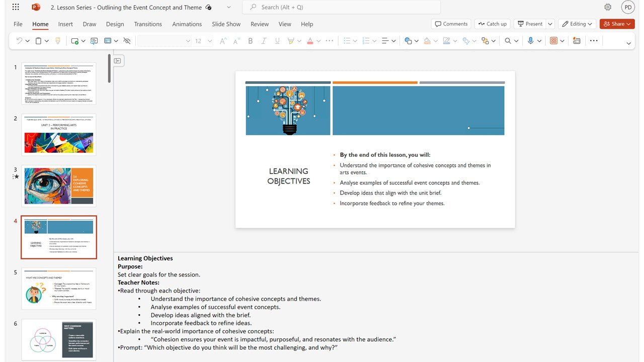Image resolution: width=644 pixels, height=362 pixels.
Task: Select slide 5 thumbnail
Action: click(x=58, y=289)
